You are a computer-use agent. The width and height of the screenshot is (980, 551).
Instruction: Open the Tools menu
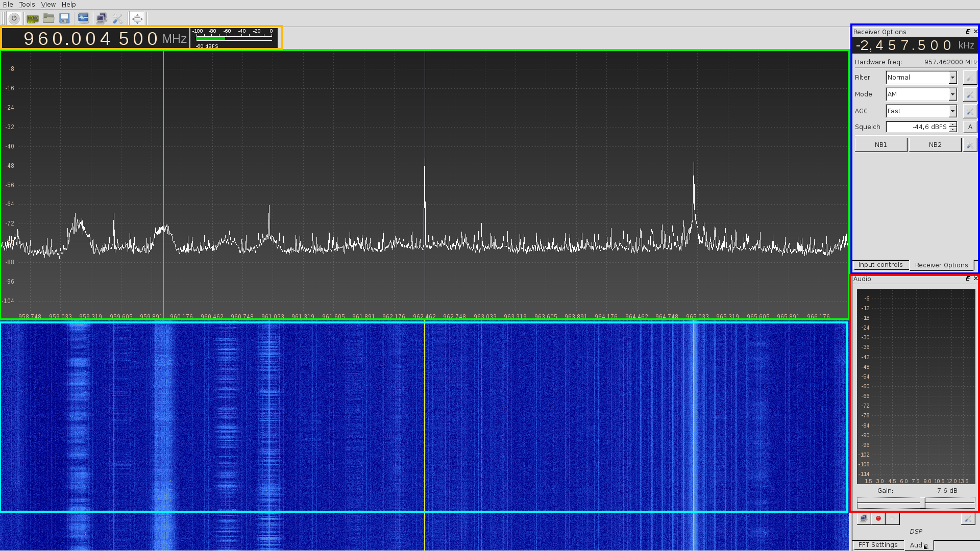click(27, 5)
